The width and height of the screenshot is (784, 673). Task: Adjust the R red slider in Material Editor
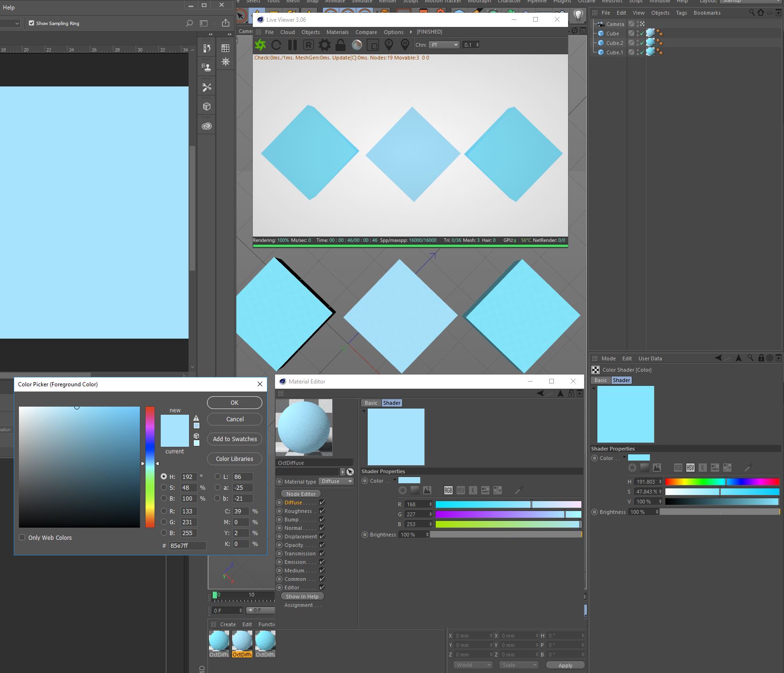pyautogui.click(x=508, y=504)
